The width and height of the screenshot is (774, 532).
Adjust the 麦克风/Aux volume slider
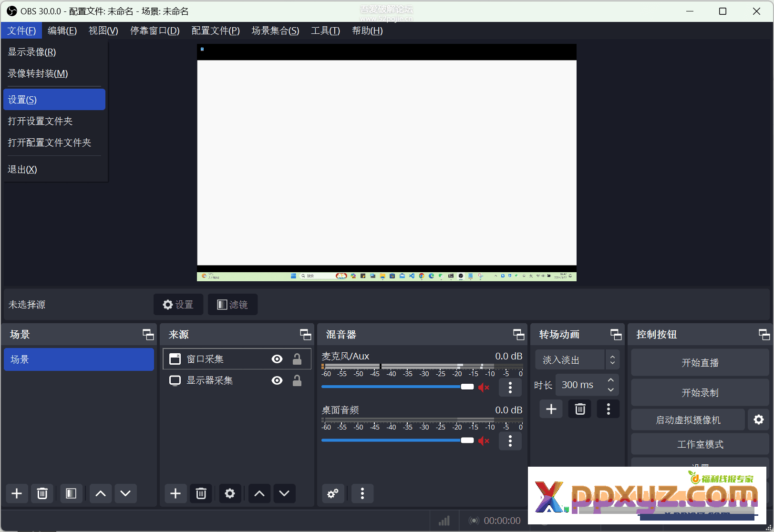coord(398,387)
